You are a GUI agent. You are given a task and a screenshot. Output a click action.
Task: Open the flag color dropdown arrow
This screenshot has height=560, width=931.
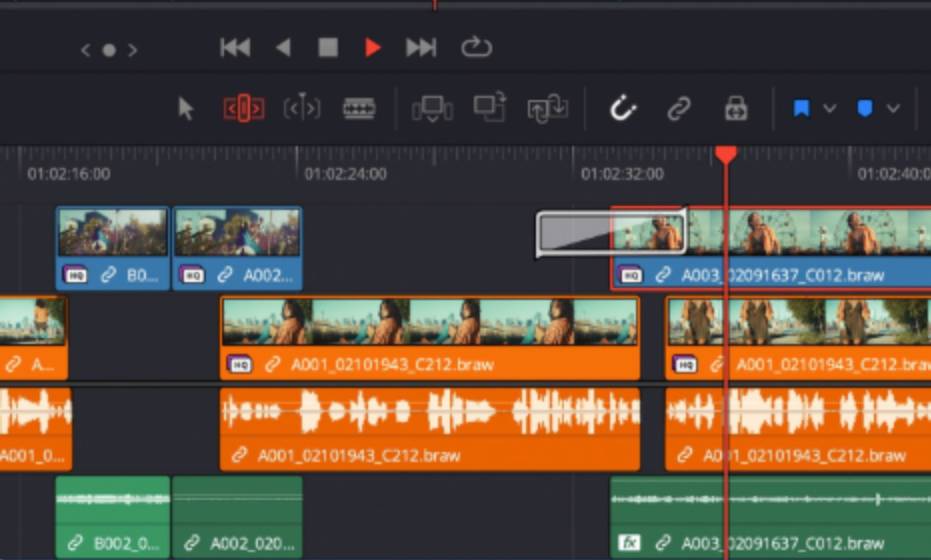[830, 109]
